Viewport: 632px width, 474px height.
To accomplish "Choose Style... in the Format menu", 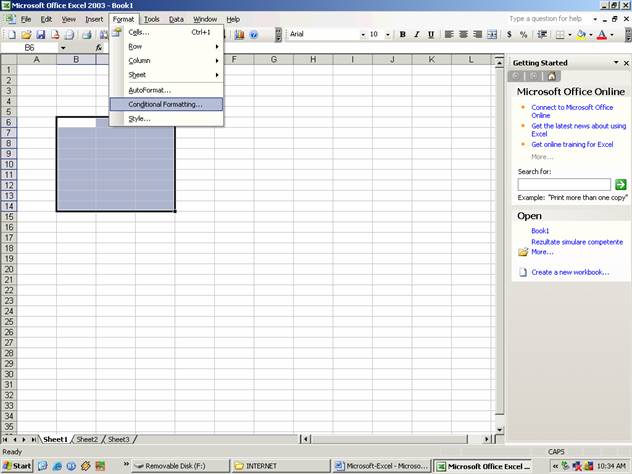I will point(166,118).
